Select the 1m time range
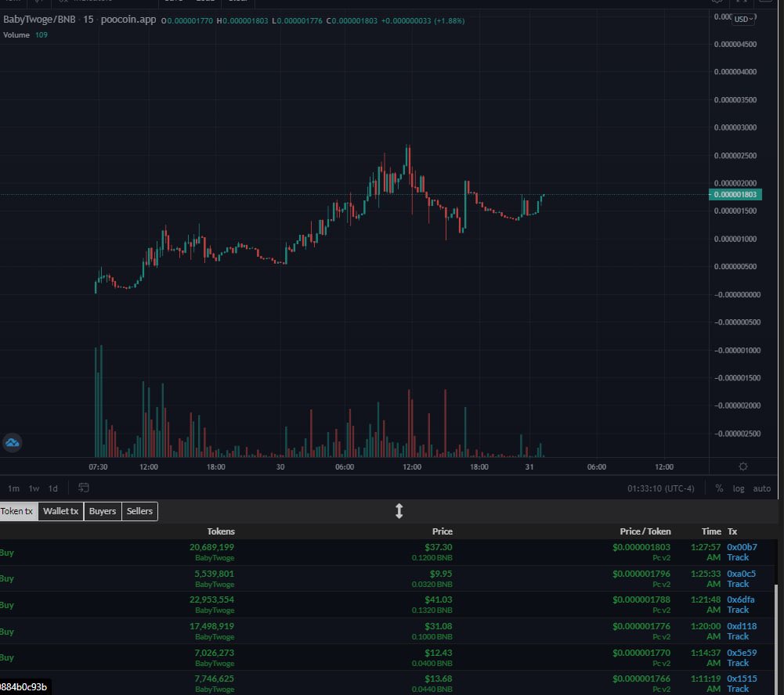Viewport: 784px width, 695px height. [13, 488]
